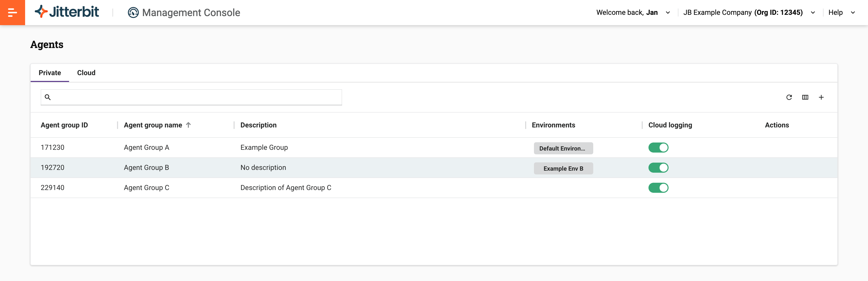Open the Default Environ... environment tag

click(563, 148)
